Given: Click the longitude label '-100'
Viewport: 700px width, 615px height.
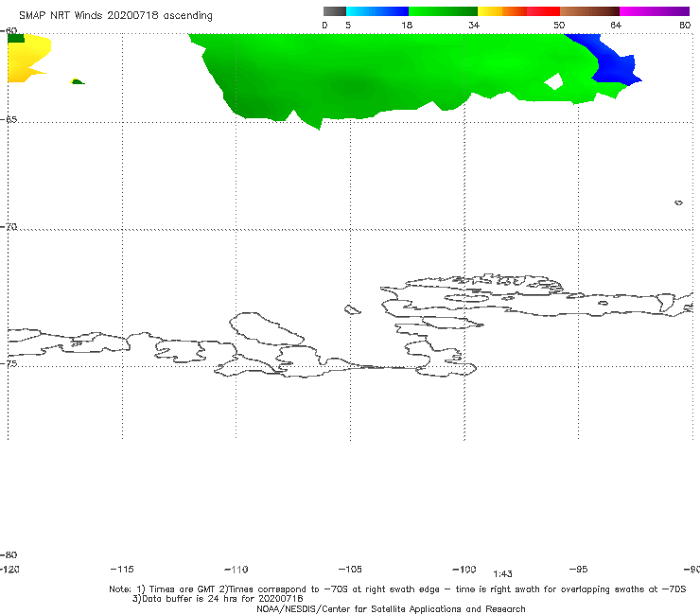Looking at the screenshot, I should (x=464, y=569).
